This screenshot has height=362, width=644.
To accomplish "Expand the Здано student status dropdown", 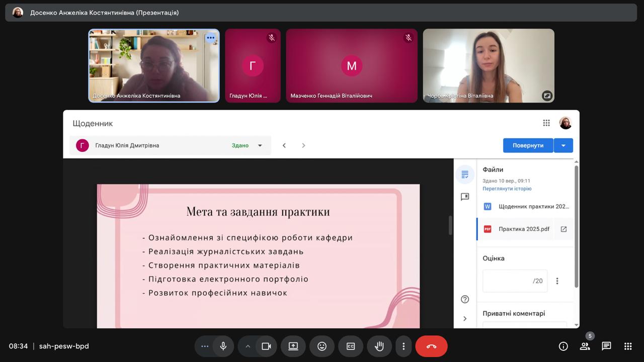I will click(260, 146).
